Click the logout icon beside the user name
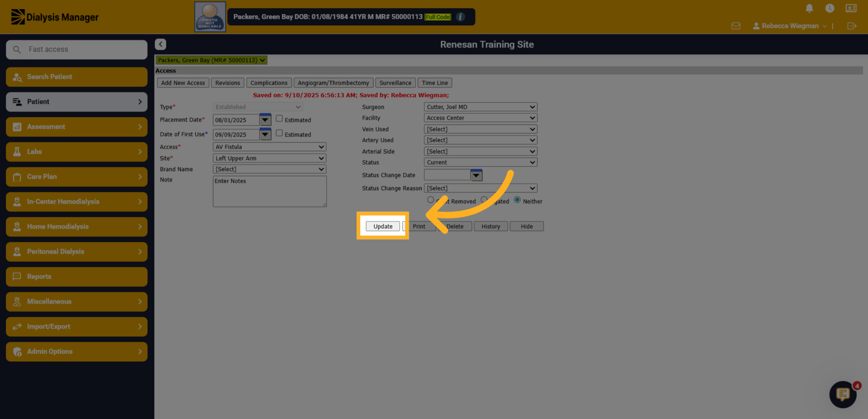The width and height of the screenshot is (868, 419). pos(852,26)
